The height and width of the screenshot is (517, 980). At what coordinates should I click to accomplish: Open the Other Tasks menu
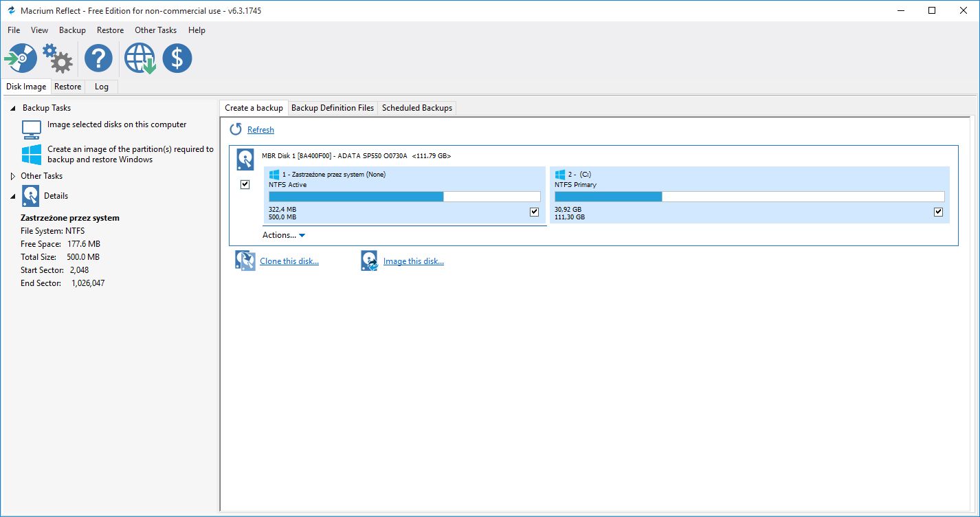(x=155, y=30)
